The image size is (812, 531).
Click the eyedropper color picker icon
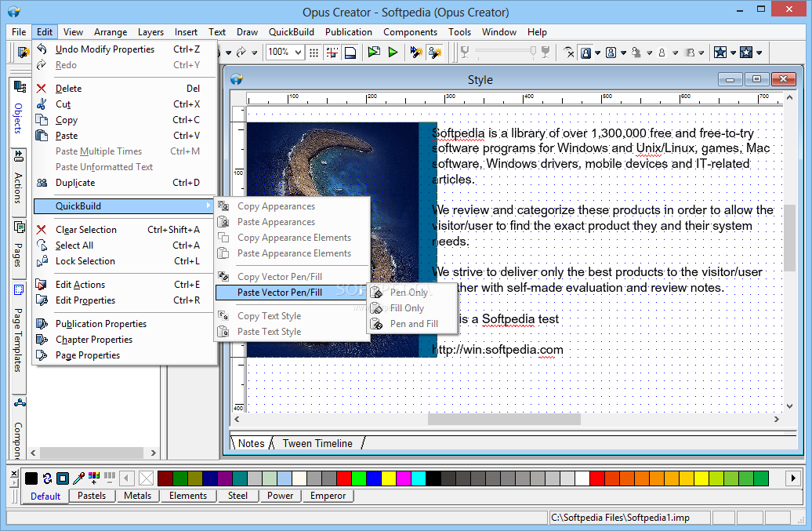pyautogui.click(x=78, y=478)
